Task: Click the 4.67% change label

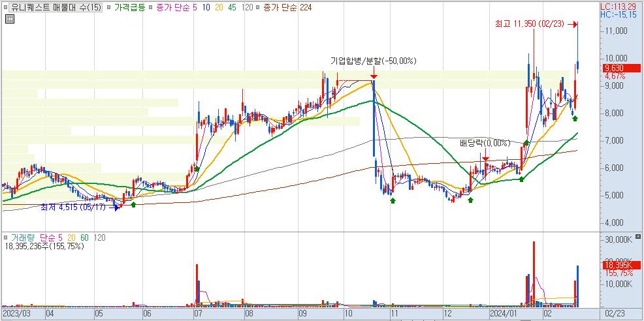Action: click(616, 76)
